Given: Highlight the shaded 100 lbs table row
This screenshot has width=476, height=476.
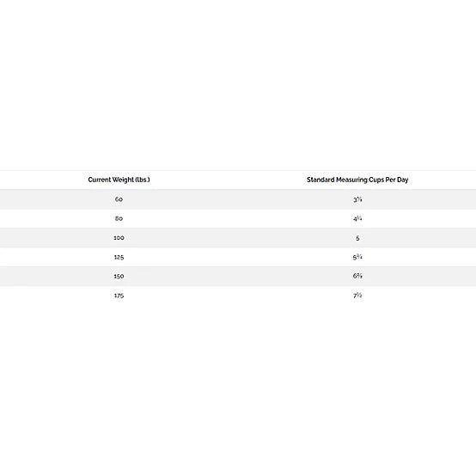Looking at the screenshot, I should [238, 238].
